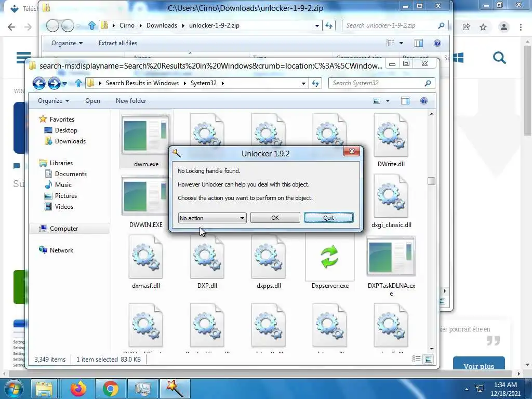Screen dimensions: 532x399
Task: Click Chrome bookmark star icon
Action: click(x=483, y=27)
